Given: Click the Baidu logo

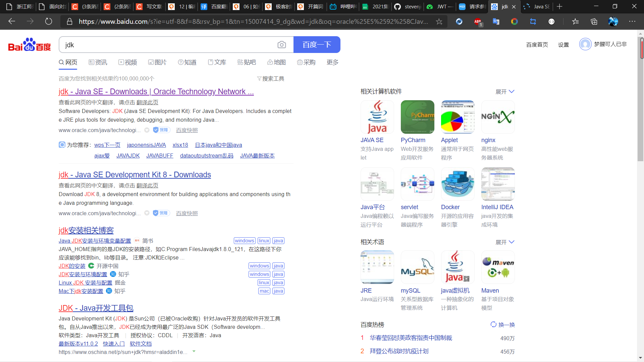Looking at the screenshot, I should [x=30, y=45].
